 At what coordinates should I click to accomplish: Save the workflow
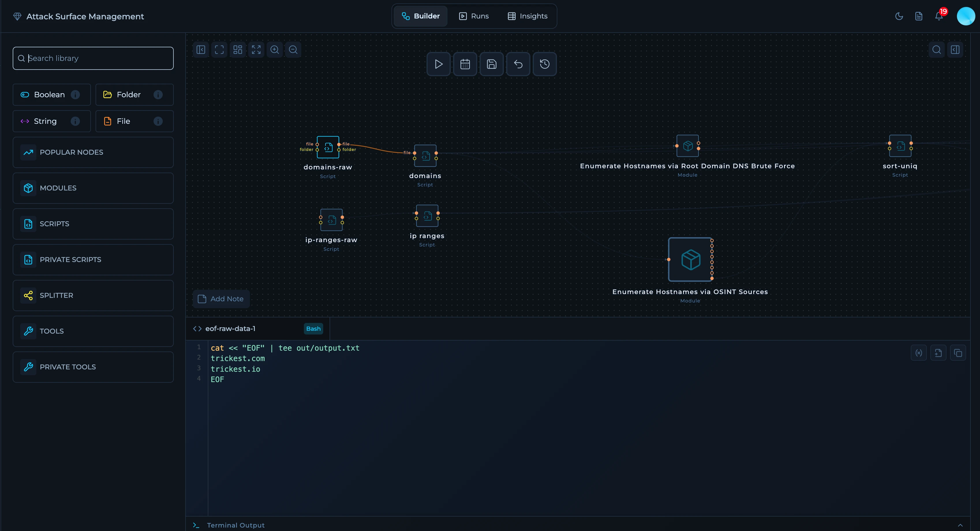pos(491,64)
